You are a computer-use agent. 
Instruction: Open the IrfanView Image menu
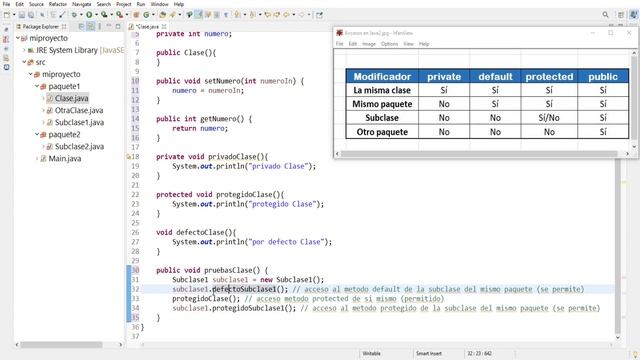click(x=369, y=44)
